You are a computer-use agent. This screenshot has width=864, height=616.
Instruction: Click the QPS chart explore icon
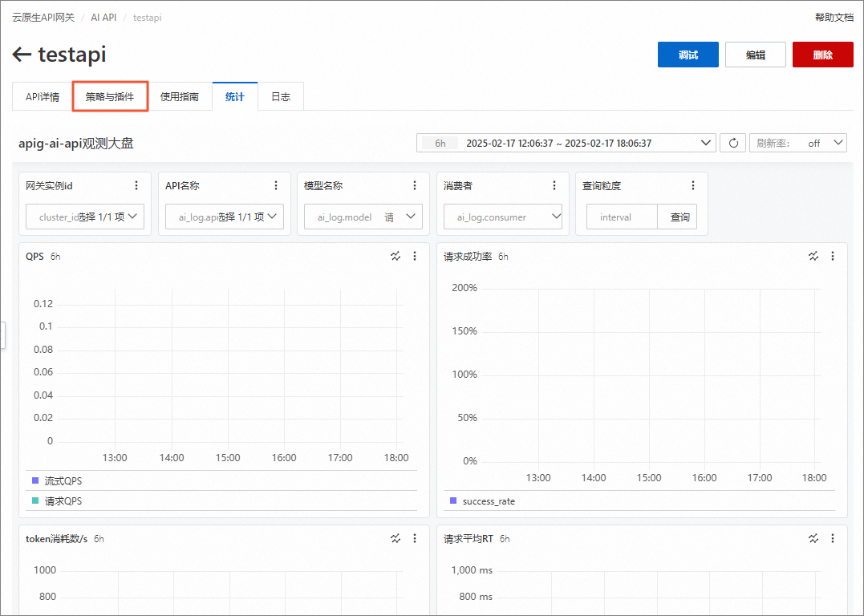(395, 256)
